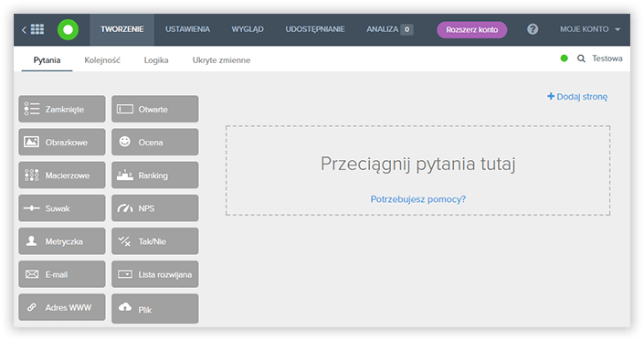Screen dimensions: 644x341
Task: Open the WYGLĄD tab
Action: tap(248, 29)
